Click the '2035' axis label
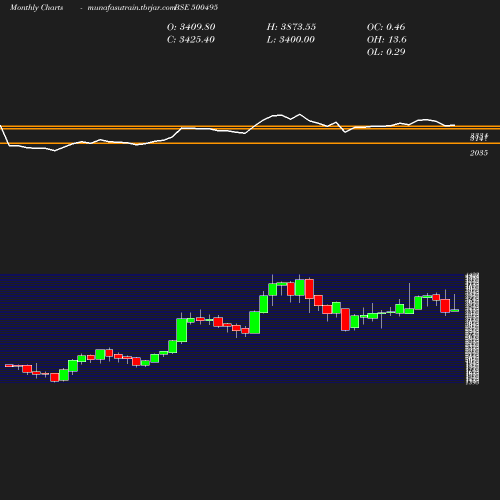Image resolution: width=500 pixels, height=500 pixels. point(479,153)
